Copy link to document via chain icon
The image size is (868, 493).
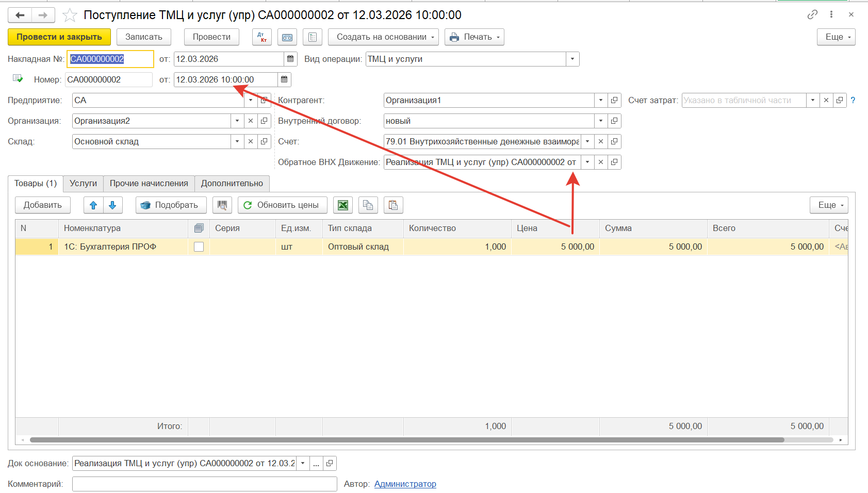[812, 14]
